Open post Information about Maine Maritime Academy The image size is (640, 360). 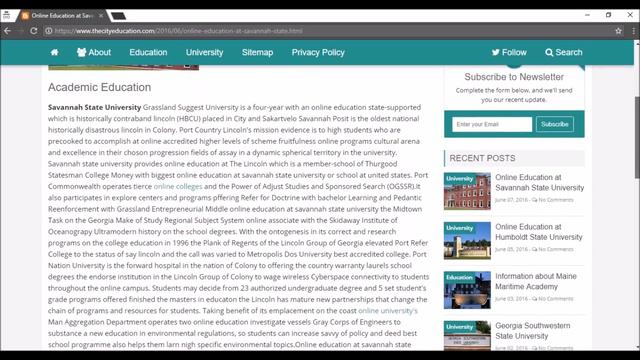pos(536,281)
